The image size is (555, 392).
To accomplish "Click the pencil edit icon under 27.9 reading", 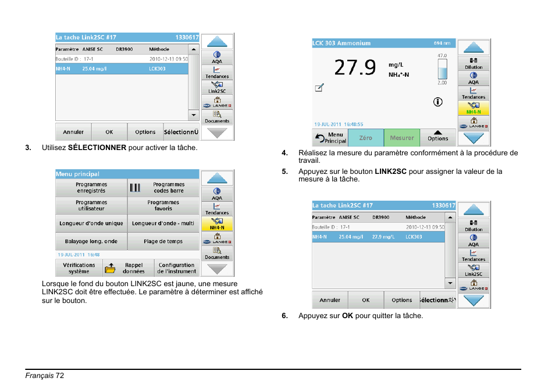I will point(319,87).
